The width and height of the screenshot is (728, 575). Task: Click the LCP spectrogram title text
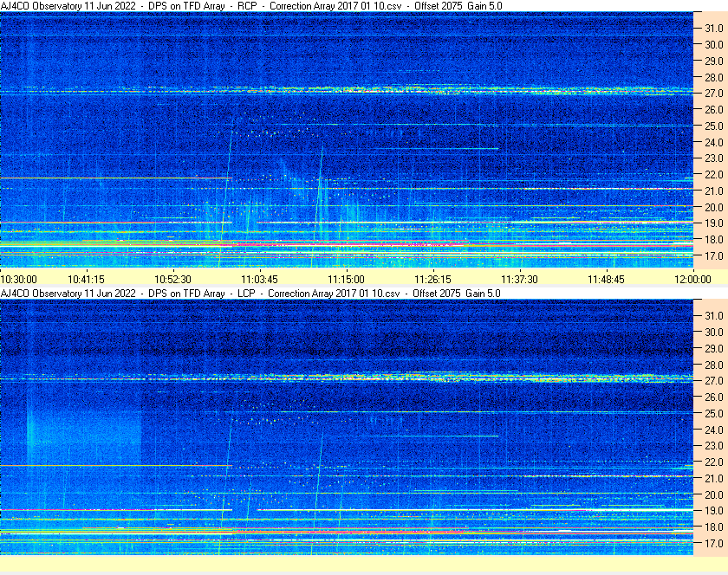click(250, 294)
